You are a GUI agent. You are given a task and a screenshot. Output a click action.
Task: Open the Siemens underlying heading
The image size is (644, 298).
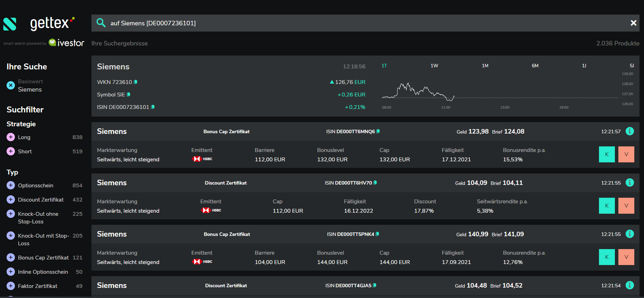pos(113,67)
